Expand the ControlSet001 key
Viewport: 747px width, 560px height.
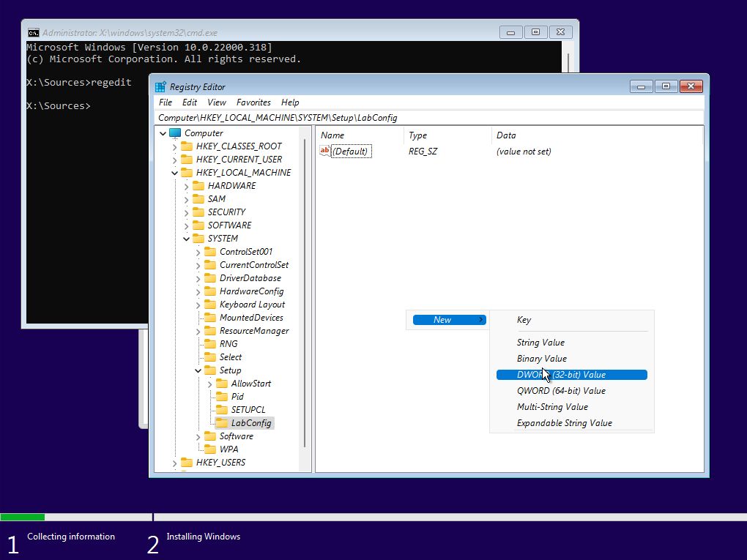pyautogui.click(x=198, y=252)
